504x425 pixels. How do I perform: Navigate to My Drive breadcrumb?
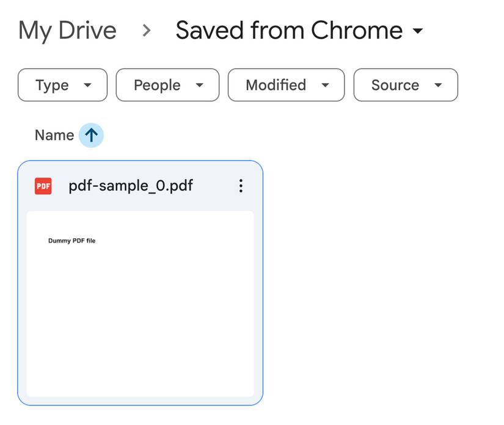tap(67, 29)
